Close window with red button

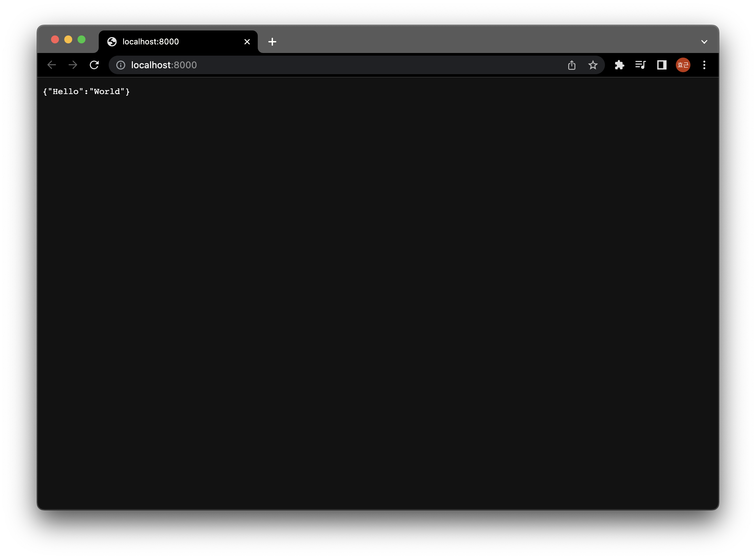pos(55,40)
